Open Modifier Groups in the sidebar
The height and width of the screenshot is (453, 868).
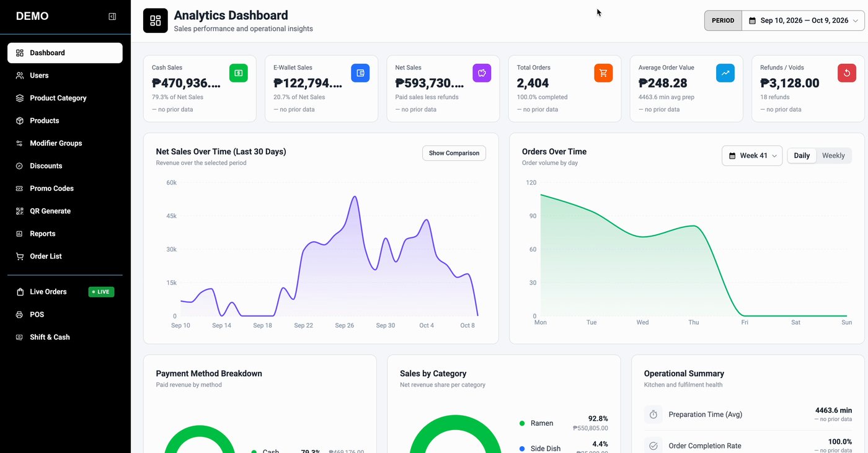(65, 143)
